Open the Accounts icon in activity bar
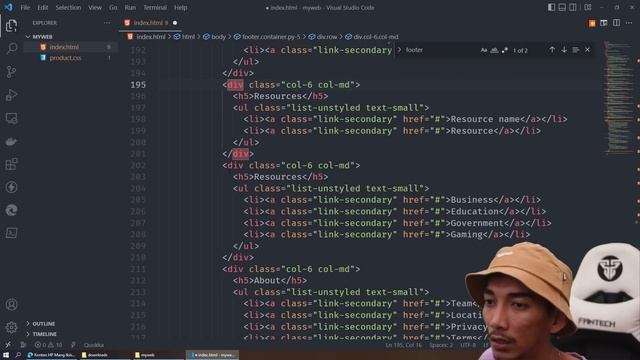 coord(11,304)
